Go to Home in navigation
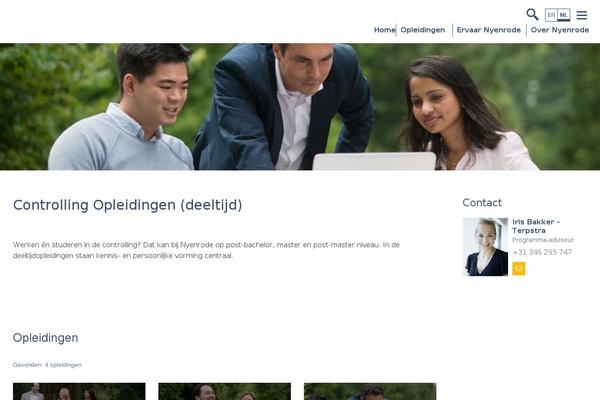The width and height of the screenshot is (600, 400). pos(385,30)
